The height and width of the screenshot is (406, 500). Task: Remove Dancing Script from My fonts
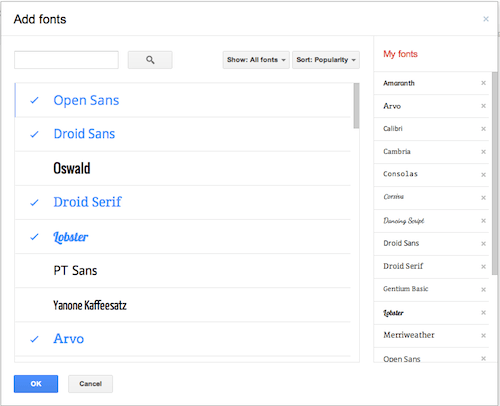coord(483,221)
